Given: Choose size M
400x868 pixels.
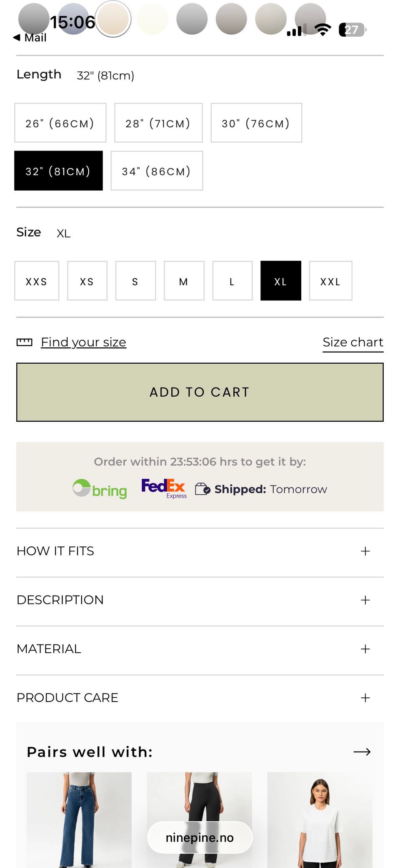Looking at the screenshot, I should pyautogui.click(x=184, y=281).
